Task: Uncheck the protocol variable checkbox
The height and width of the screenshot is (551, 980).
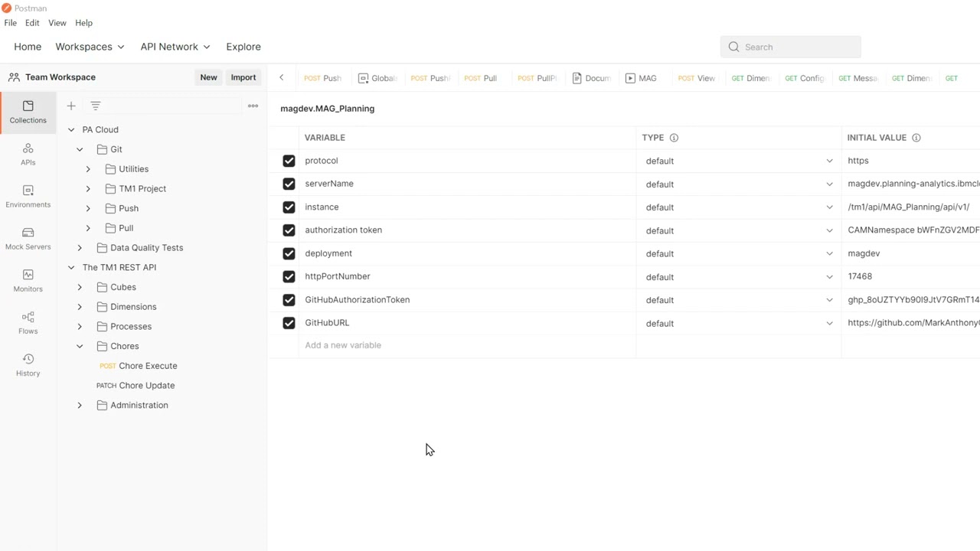Action: (289, 161)
